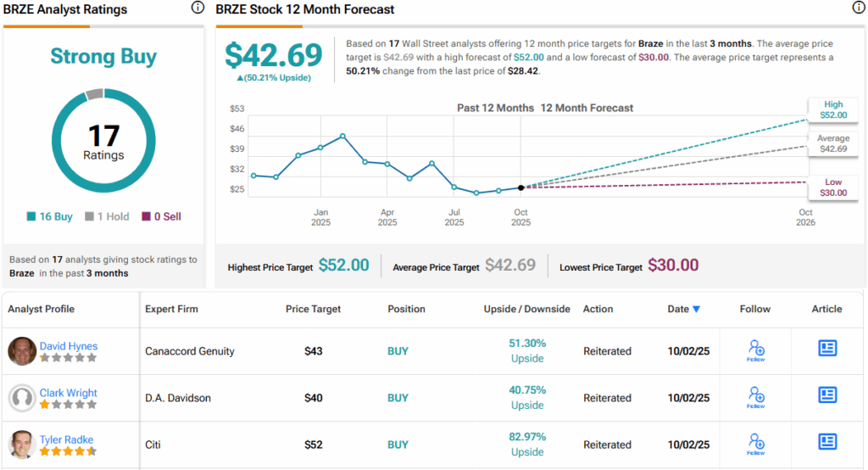This screenshot has width=868, height=470.
Task: Open the Citi article icon
Action: [x=827, y=442]
